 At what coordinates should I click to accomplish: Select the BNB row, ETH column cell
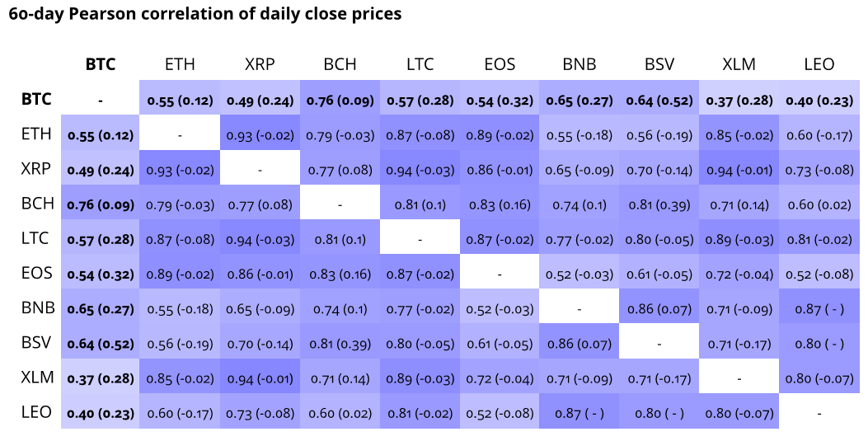click(x=180, y=309)
